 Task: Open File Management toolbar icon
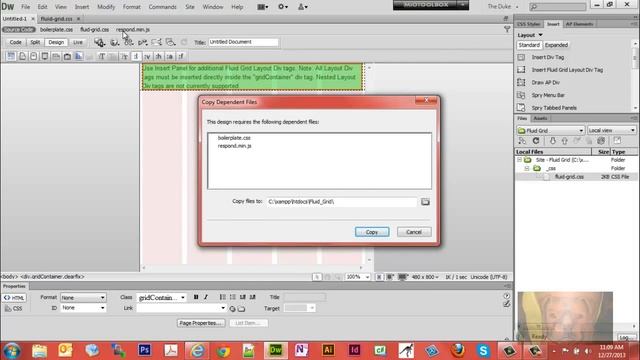129,42
